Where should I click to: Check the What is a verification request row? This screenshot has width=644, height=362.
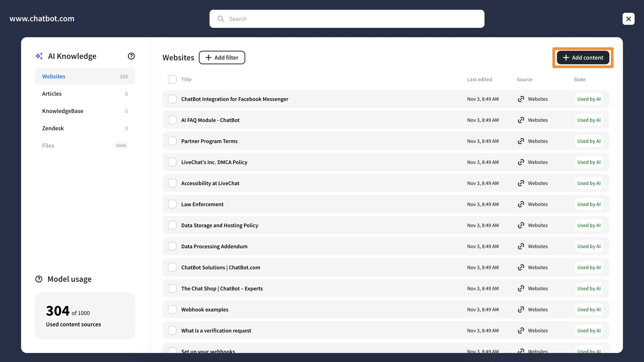click(172, 331)
